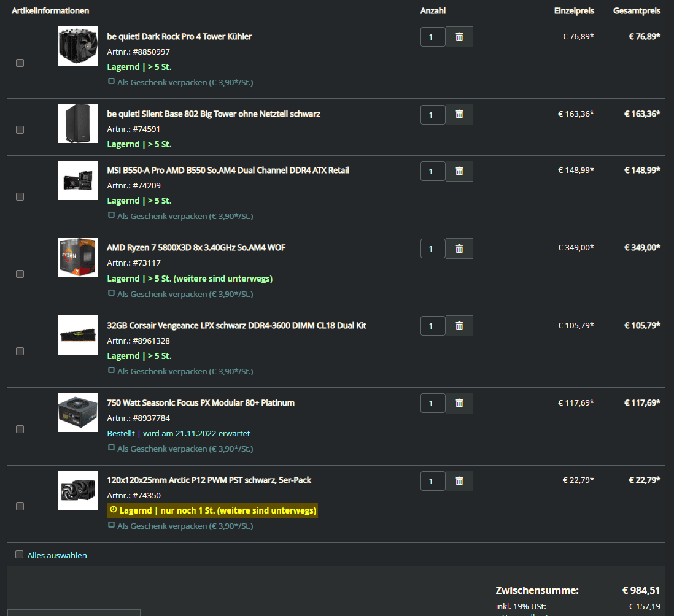Open 32GB Corsair Vengeance LPX product link
Screen dimensions: 674x616
(236, 325)
